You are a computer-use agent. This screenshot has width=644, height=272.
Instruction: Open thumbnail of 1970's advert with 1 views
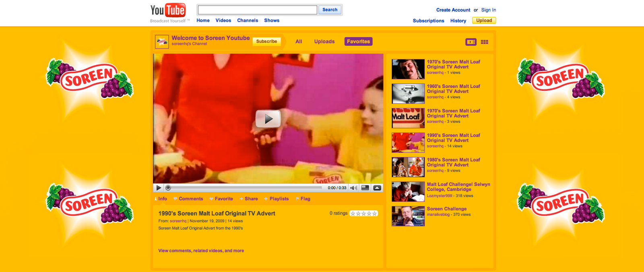[408, 69]
